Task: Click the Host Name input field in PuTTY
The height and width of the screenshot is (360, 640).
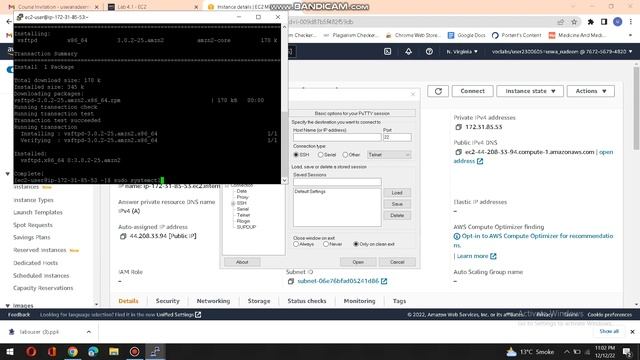Action: (x=337, y=138)
